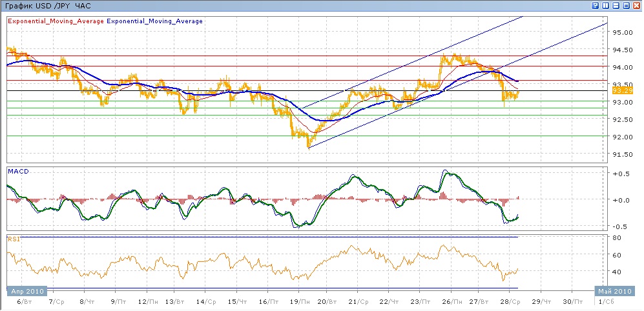Click the RSI indicator panel label
Image resolution: width=644 pixels, height=311 pixels.
tap(14, 239)
